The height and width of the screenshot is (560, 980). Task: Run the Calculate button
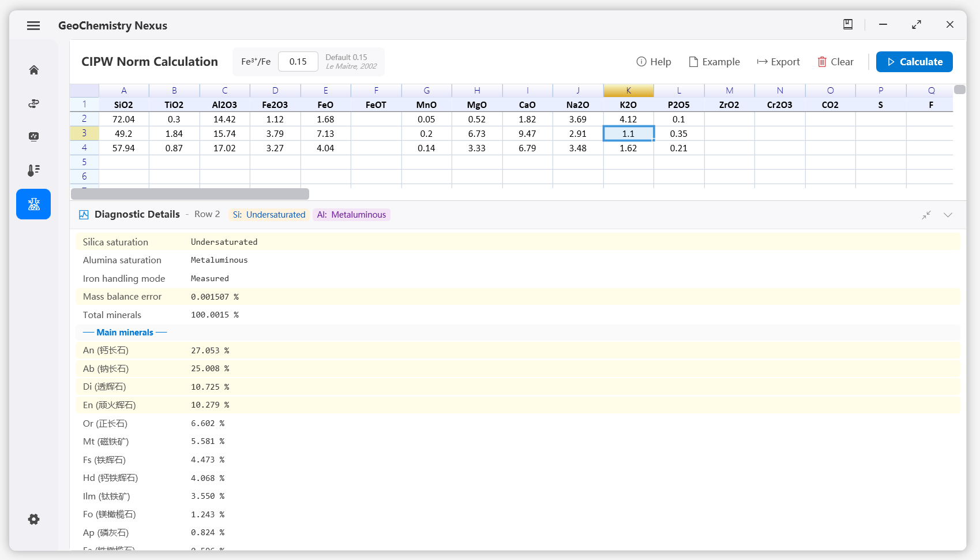click(914, 62)
